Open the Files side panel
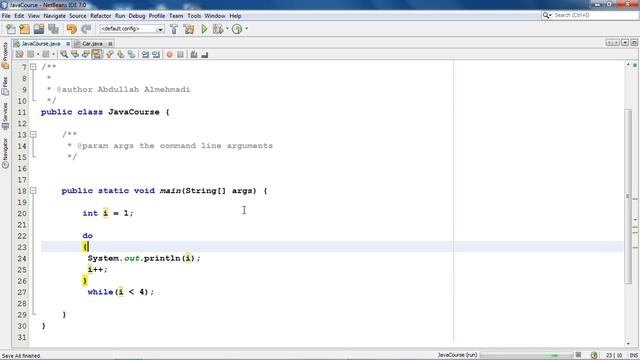The height and width of the screenshot is (360, 640). click(5, 86)
